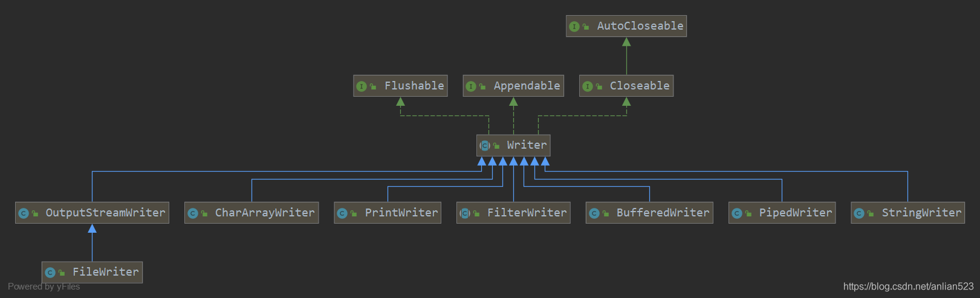Click the CharArrayWriter label text
The height and width of the screenshot is (298, 980).
point(265,213)
